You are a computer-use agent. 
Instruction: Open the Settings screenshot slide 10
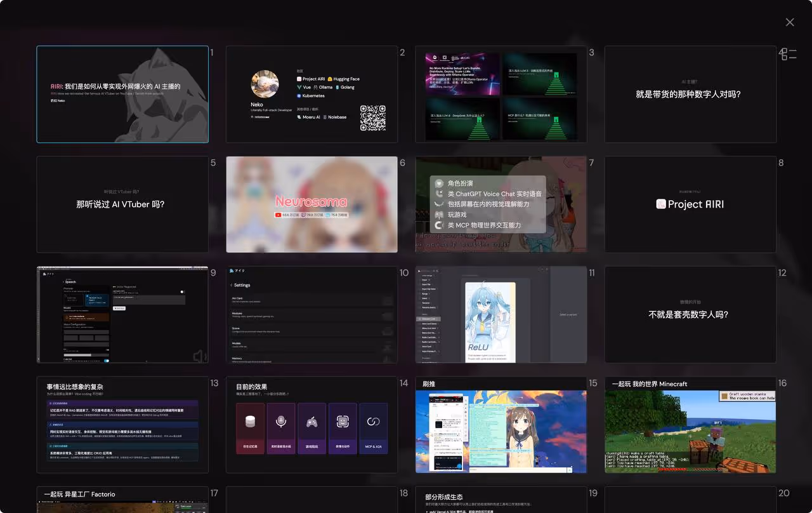pyautogui.click(x=311, y=315)
